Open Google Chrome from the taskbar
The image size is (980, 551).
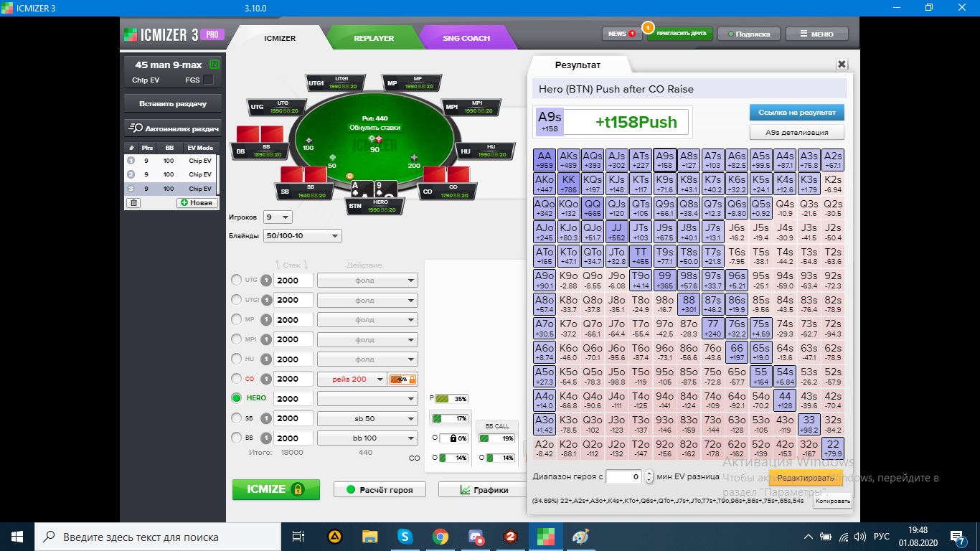tap(440, 536)
